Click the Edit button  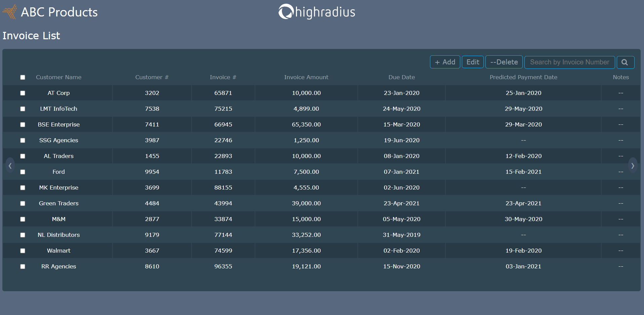click(x=473, y=62)
